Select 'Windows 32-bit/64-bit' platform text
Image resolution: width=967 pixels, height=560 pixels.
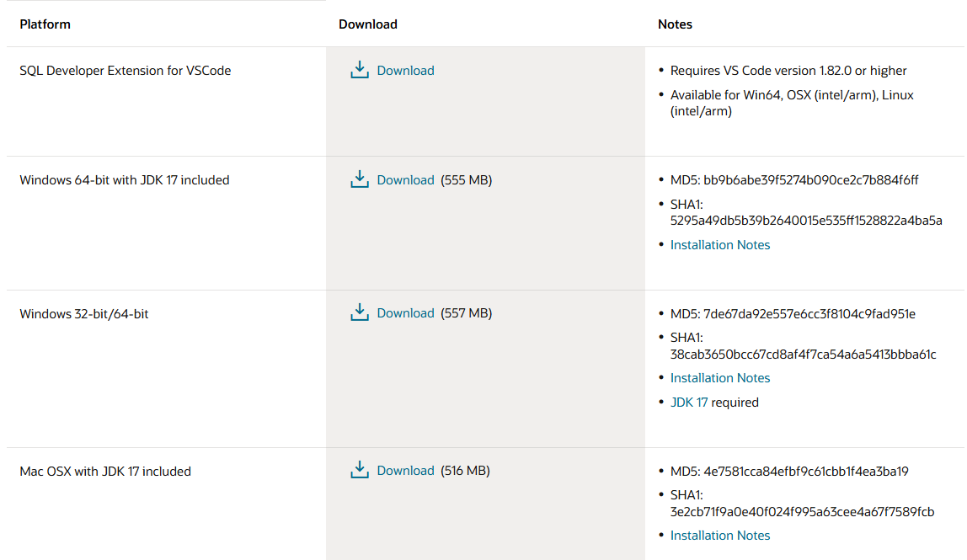pos(84,314)
